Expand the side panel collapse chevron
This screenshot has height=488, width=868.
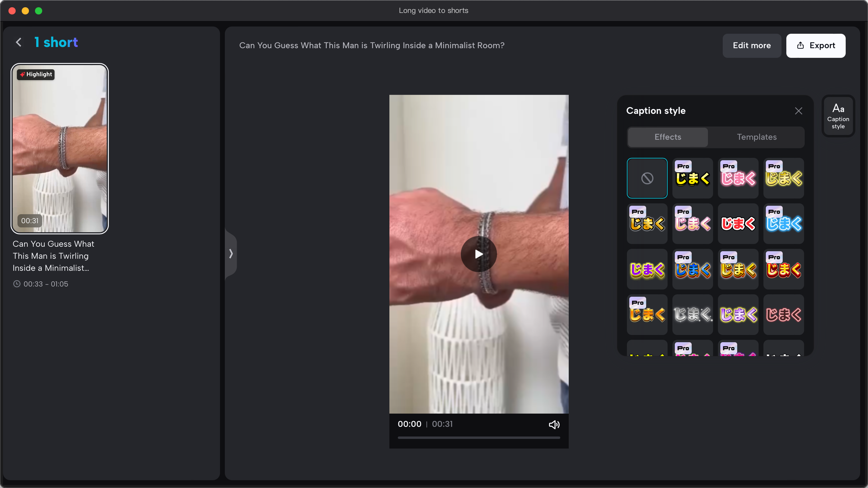[x=231, y=254]
